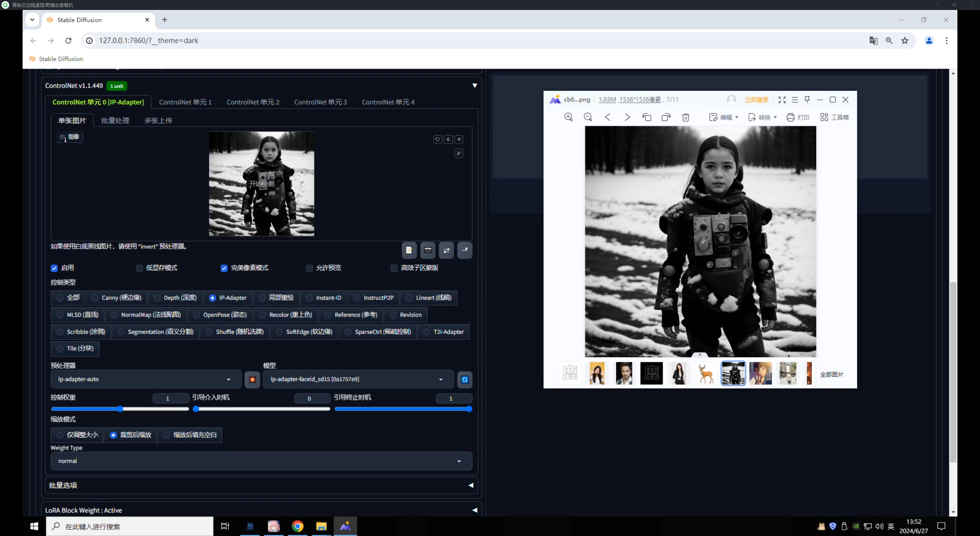Toggle 完美像素模式 checkbox

pos(224,268)
